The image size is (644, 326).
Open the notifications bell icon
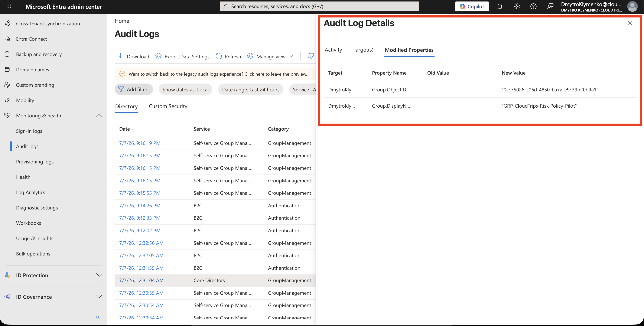click(500, 7)
